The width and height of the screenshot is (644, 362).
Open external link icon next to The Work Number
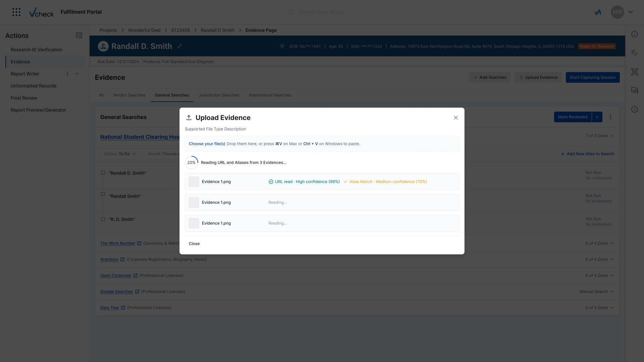pyautogui.click(x=139, y=243)
